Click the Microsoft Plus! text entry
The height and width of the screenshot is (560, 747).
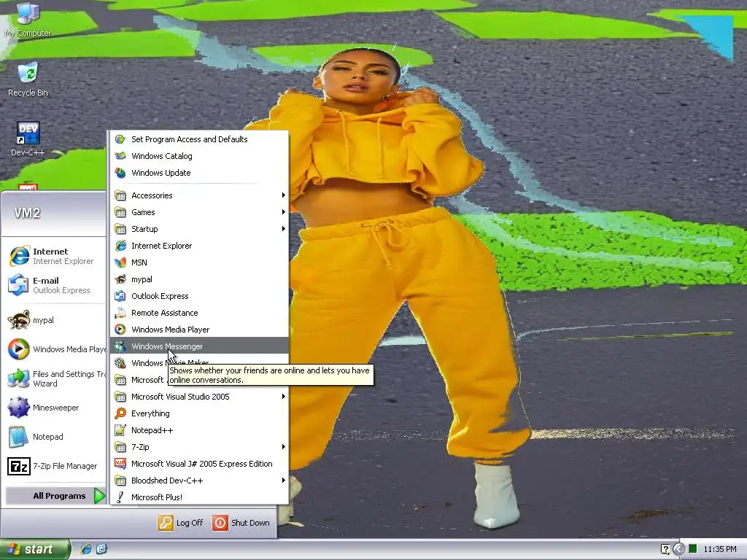pyautogui.click(x=157, y=497)
